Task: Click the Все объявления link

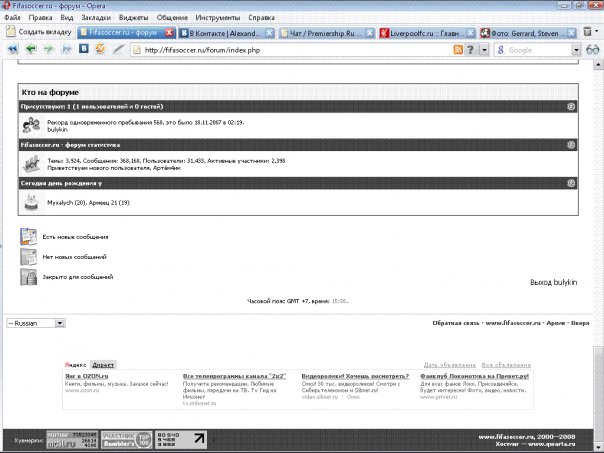Action: 506,365
